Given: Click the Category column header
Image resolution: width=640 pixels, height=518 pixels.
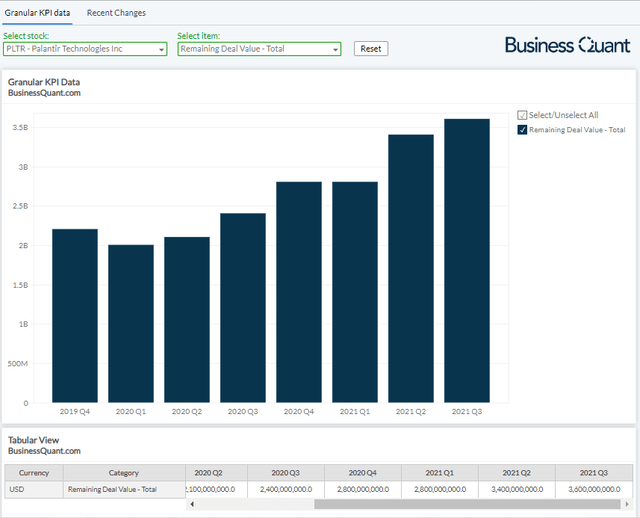Looking at the screenshot, I should coord(124,473).
